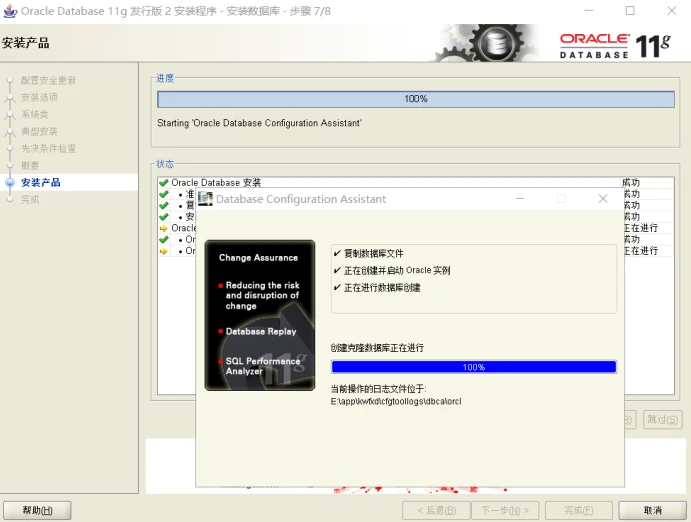691x522 pixels.
Task: Click the 帮助(H) button
Action: tap(37, 511)
